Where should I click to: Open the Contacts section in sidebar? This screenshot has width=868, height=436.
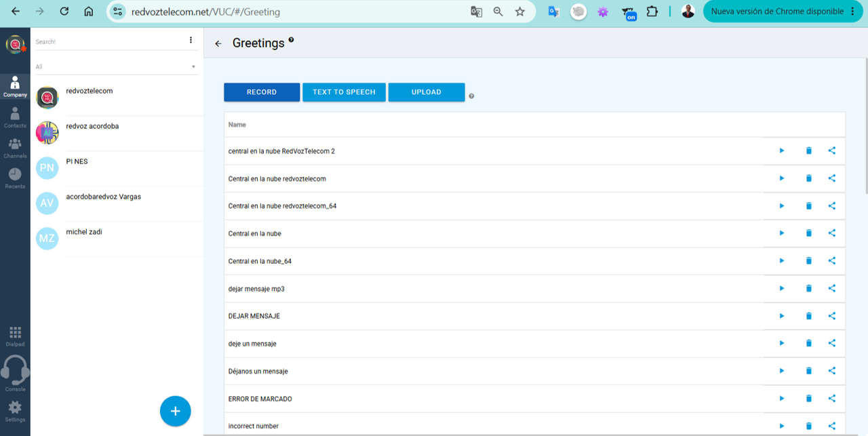15,117
